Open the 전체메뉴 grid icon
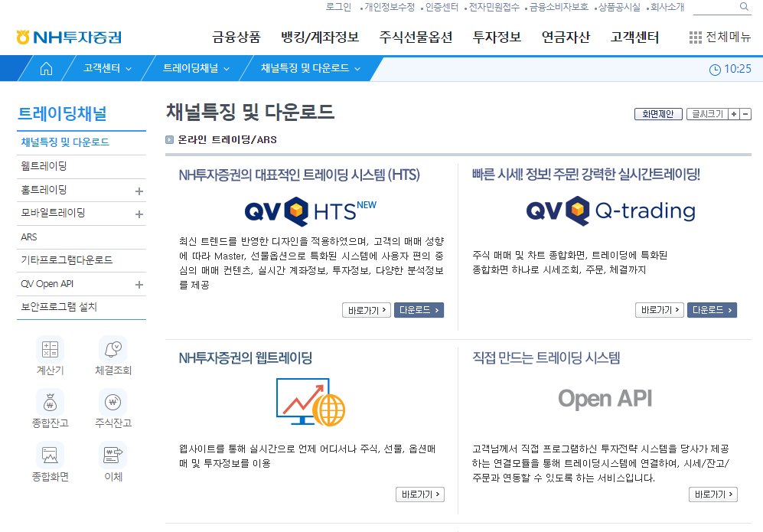The image size is (763, 532). tap(696, 38)
